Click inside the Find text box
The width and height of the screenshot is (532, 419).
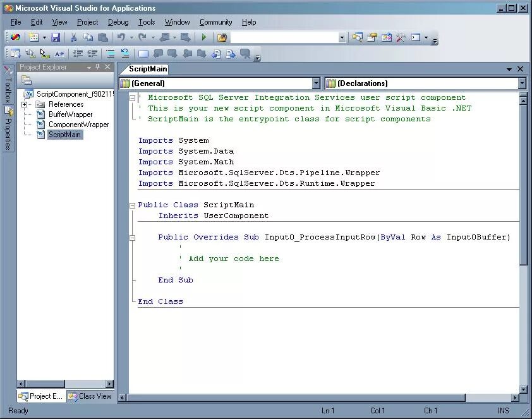click(x=284, y=37)
